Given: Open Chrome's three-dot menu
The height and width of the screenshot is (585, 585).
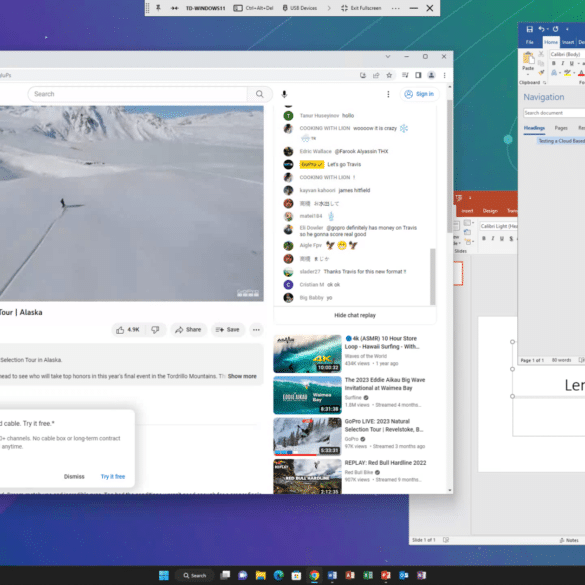Looking at the screenshot, I should [x=444, y=75].
